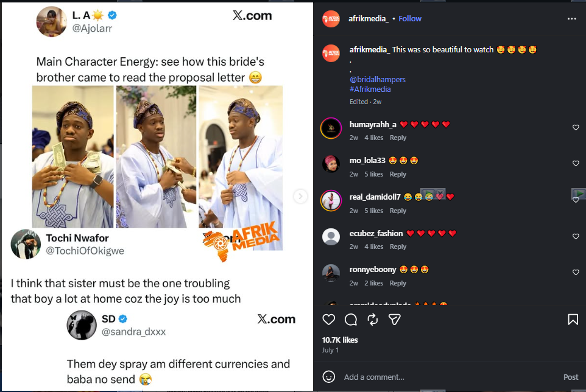Repost using the circular arrows icon
Image resolution: width=586 pixels, height=392 pixels.
(373, 320)
